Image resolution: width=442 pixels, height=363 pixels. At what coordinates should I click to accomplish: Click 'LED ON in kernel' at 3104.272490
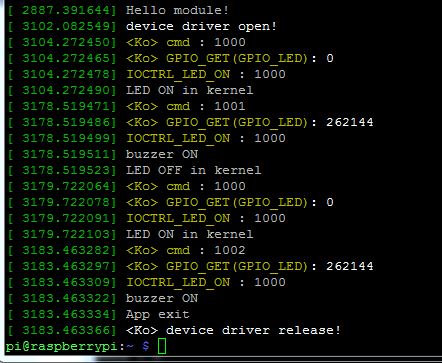189,90
